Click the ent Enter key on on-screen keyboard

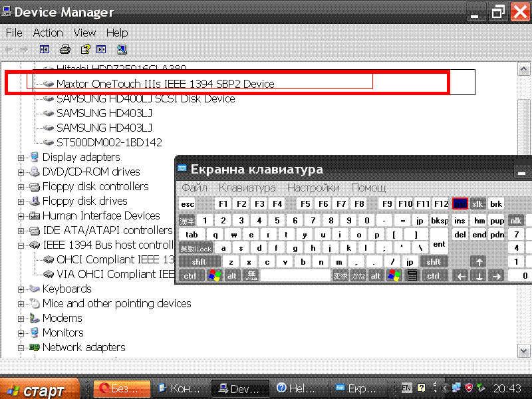439,241
